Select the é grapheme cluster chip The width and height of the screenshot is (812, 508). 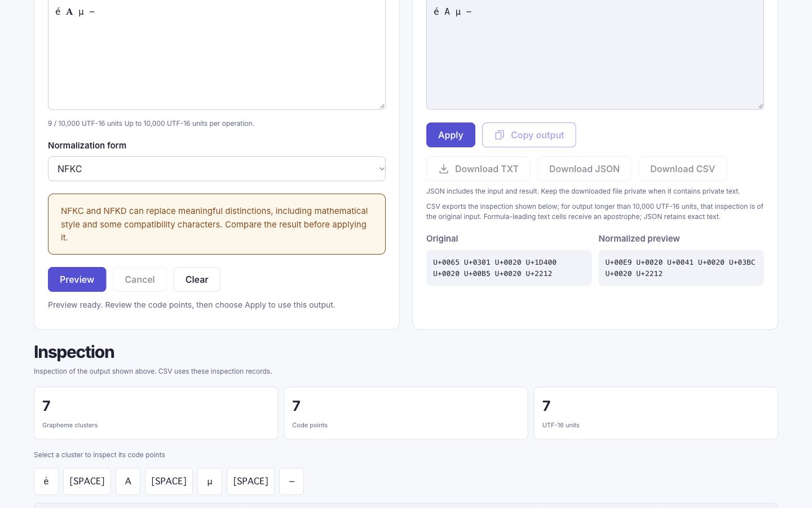46,481
